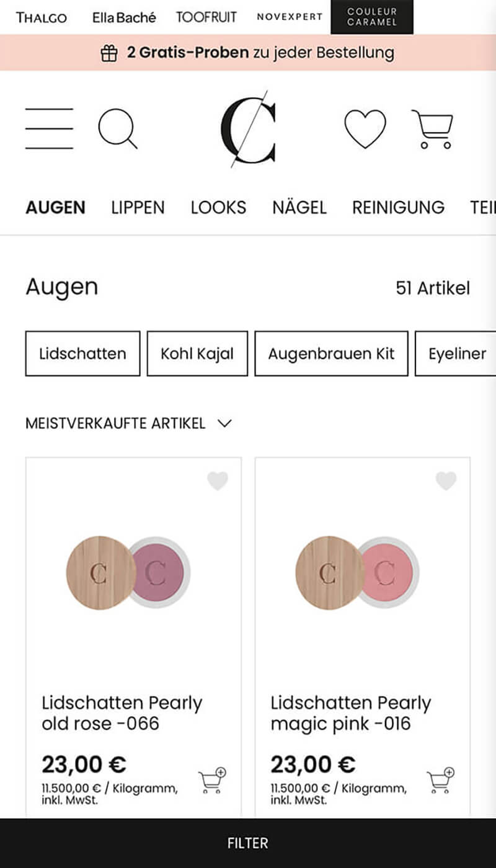Open the FILTER panel at bottom
This screenshot has width=496, height=868.
point(248,843)
